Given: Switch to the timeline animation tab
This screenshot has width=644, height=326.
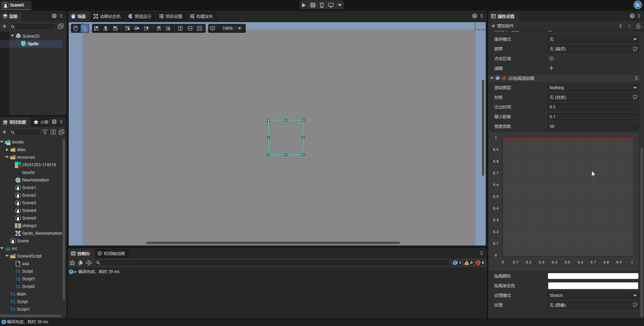Looking at the screenshot, I should point(111,254).
